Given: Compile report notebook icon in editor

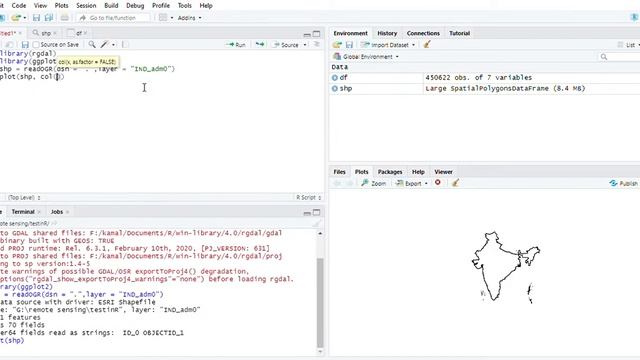Looking at the screenshot, I should (x=125, y=44).
